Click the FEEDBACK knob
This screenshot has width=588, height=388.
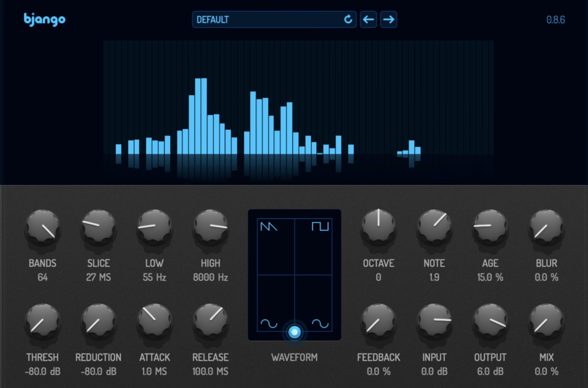click(x=379, y=322)
